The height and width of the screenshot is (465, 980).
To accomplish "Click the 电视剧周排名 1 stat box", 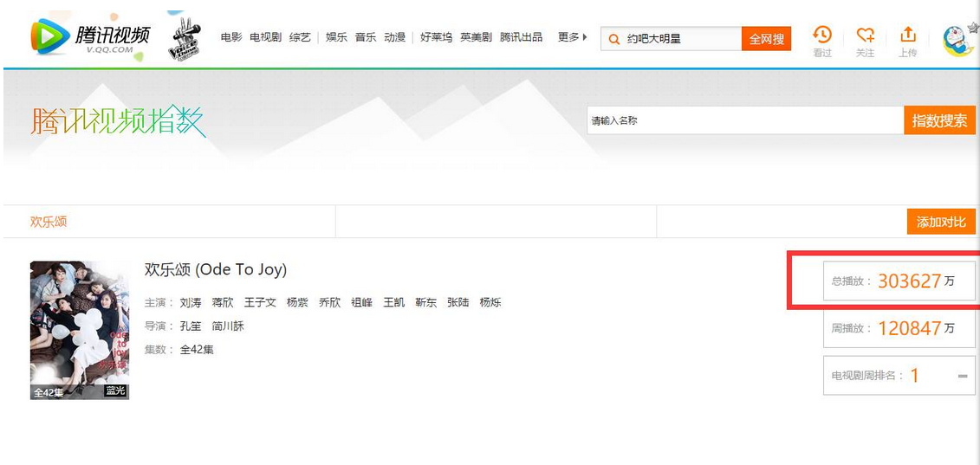I will 899,376.
